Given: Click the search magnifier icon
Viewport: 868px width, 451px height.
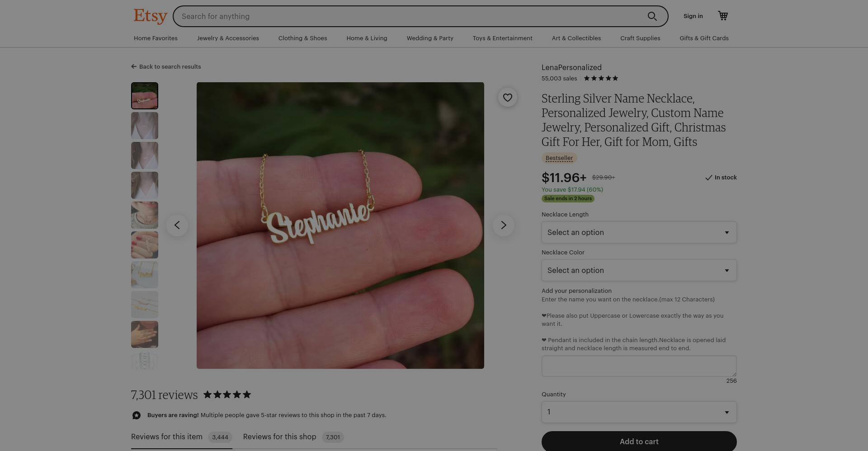Looking at the screenshot, I should click(x=652, y=16).
